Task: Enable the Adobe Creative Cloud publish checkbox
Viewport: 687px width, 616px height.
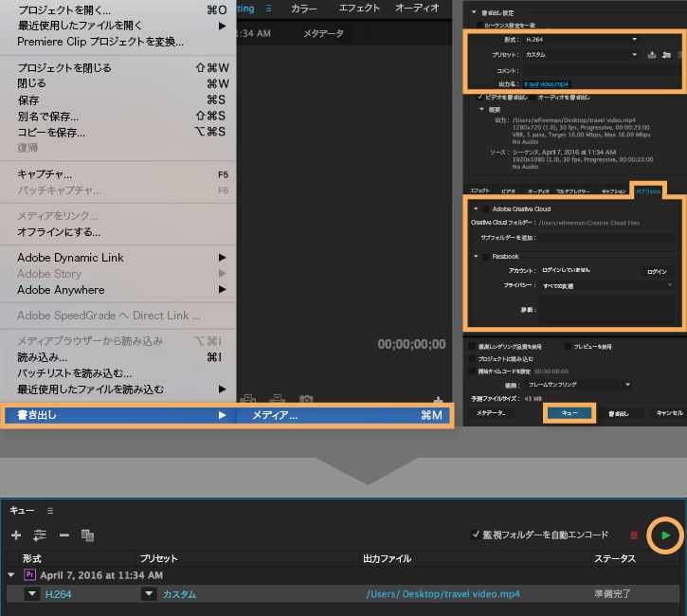Action: [486, 209]
